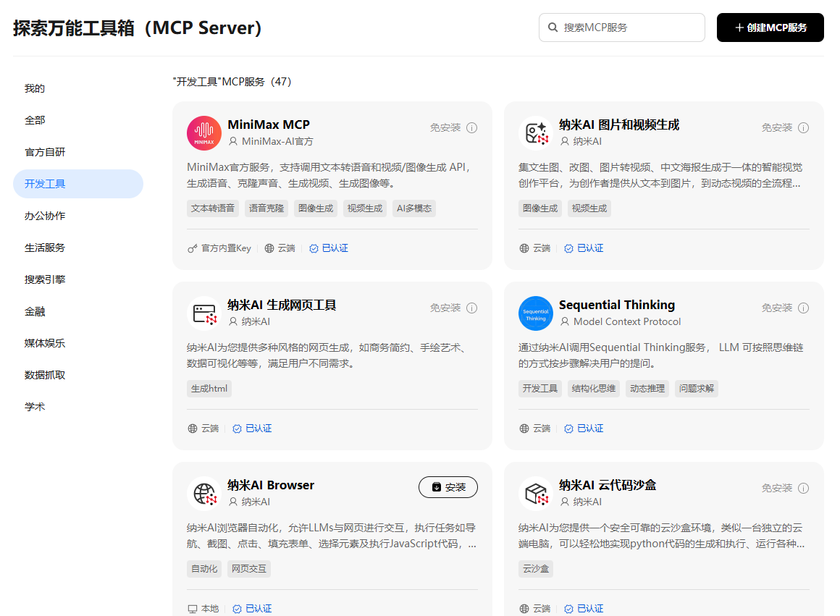The image size is (840, 616).
Task: Select 开发工具 category in sidebar
Action: coord(78,184)
